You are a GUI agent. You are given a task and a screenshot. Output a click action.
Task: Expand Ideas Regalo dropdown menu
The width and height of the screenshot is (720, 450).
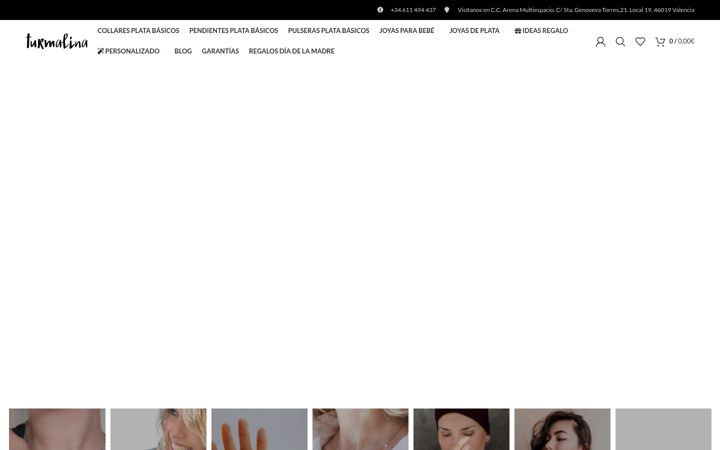click(x=544, y=30)
